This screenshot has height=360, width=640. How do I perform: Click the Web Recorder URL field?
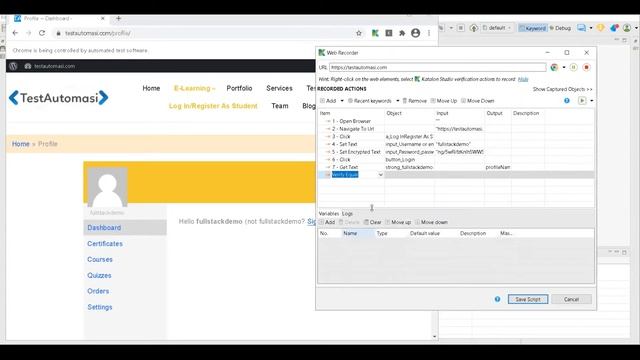[438, 67]
